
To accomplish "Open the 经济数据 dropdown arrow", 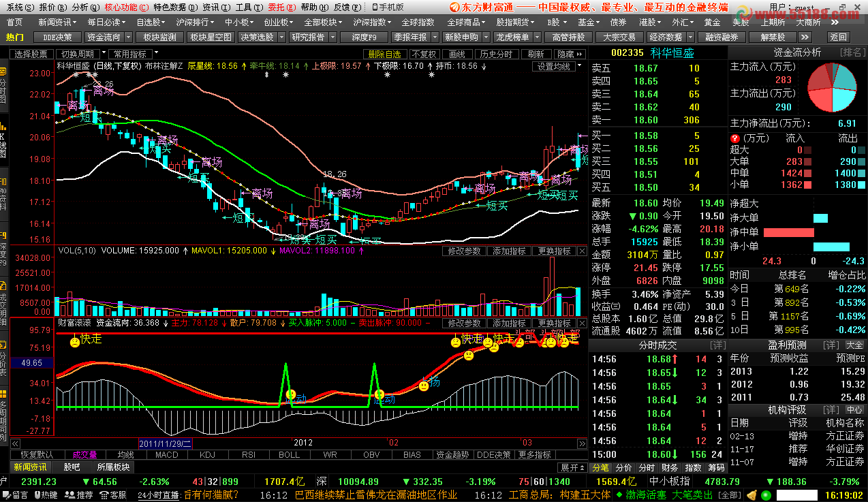I will 689,37.
